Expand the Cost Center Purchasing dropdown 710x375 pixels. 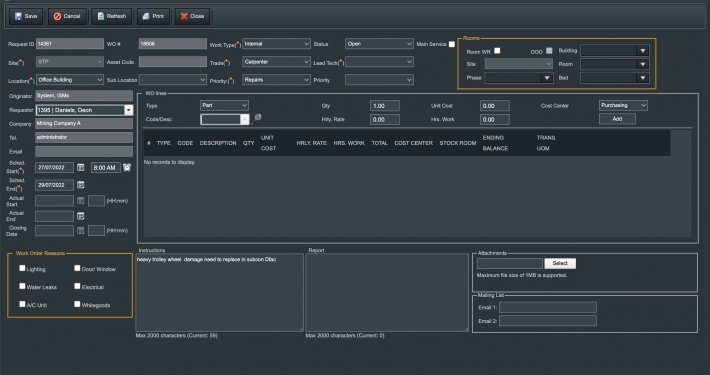click(x=623, y=106)
